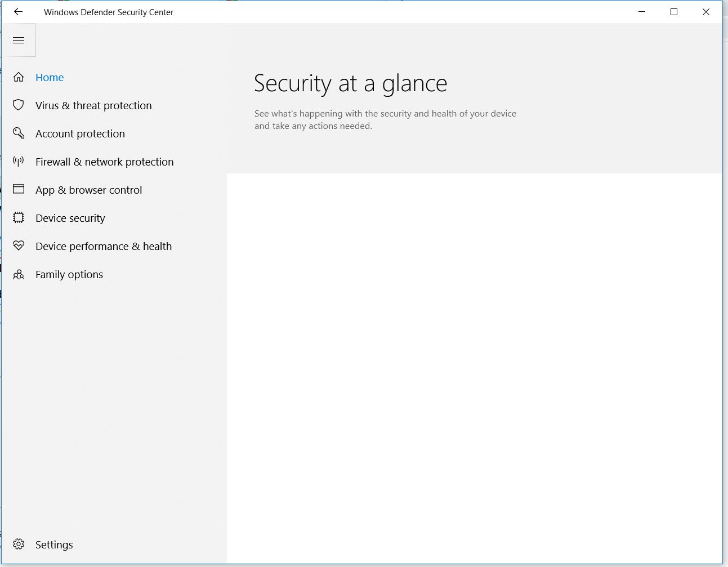Click the Account protection person icon
Viewport: 728px width, 567px height.
click(x=19, y=133)
